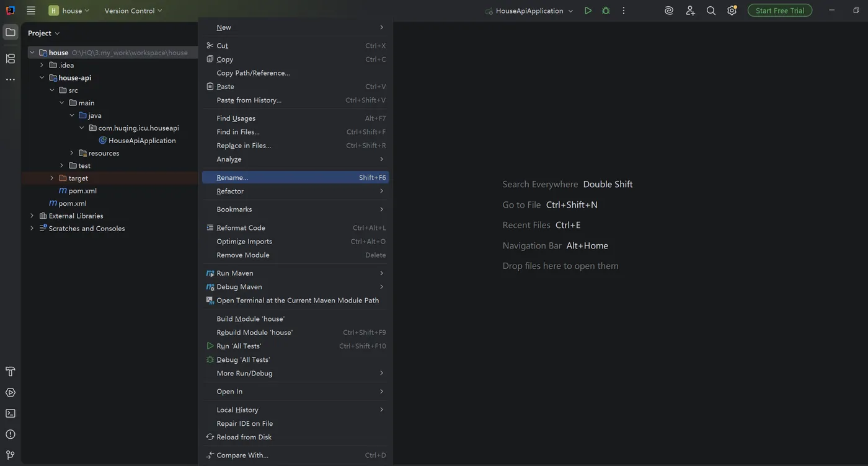868x466 pixels.
Task: Debug HouseApiApplication with the bug icon
Action: tap(606, 11)
